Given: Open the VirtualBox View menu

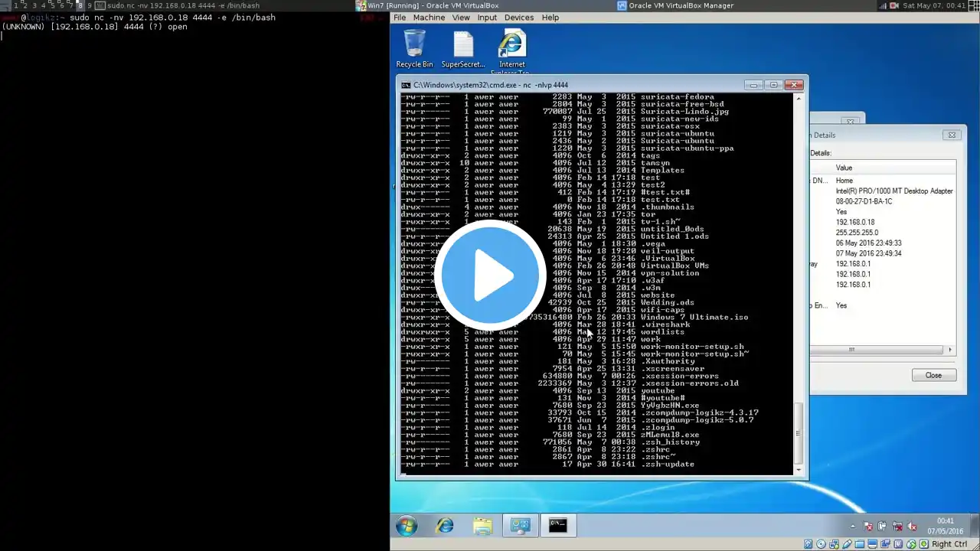Looking at the screenshot, I should pyautogui.click(x=461, y=18).
